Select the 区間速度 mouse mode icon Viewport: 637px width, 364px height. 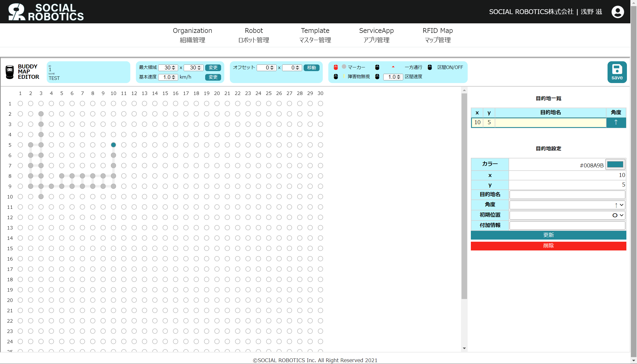click(377, 77)
